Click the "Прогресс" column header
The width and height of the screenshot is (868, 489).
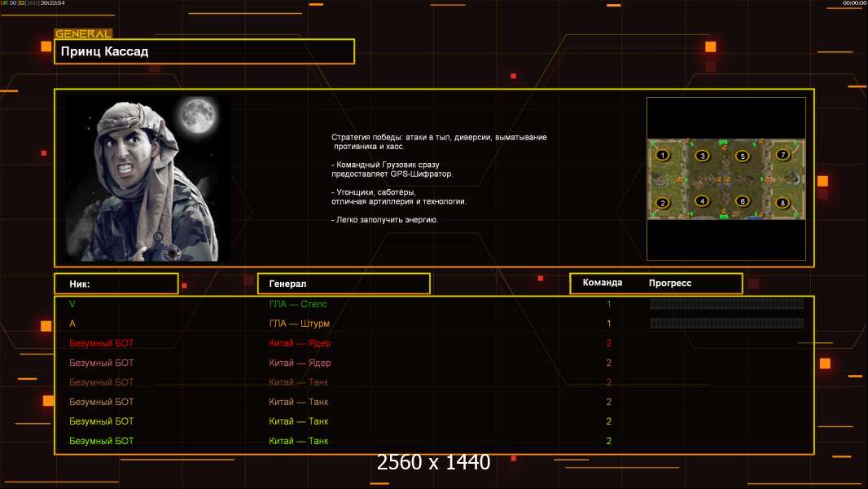tap(670, 283)
